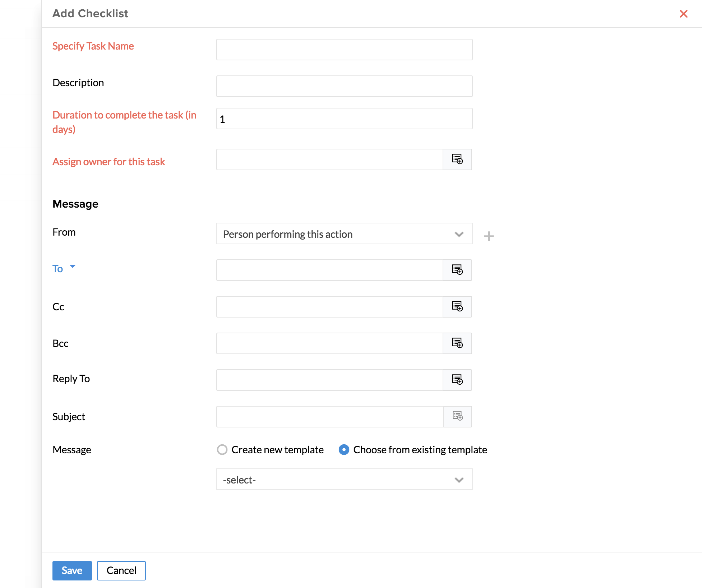The image size is (702, 588).
Task: Click merge field icon next to Subject field
Action: pos(457,417)
